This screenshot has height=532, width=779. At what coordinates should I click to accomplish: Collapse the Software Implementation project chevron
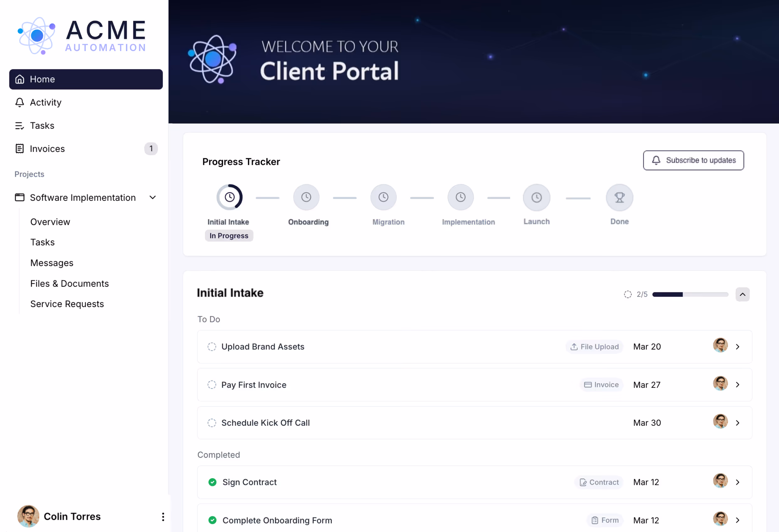pyautogui.click(x=153, y=197)
